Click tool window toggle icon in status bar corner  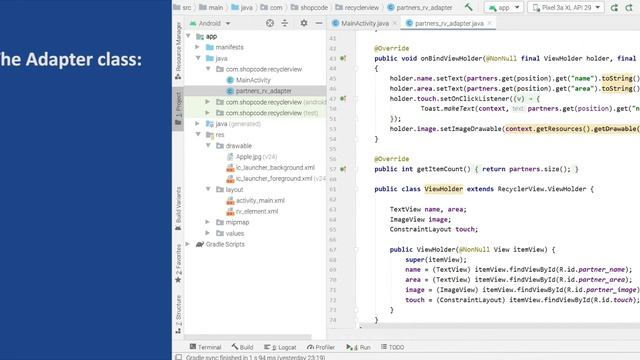pos(178,357)
